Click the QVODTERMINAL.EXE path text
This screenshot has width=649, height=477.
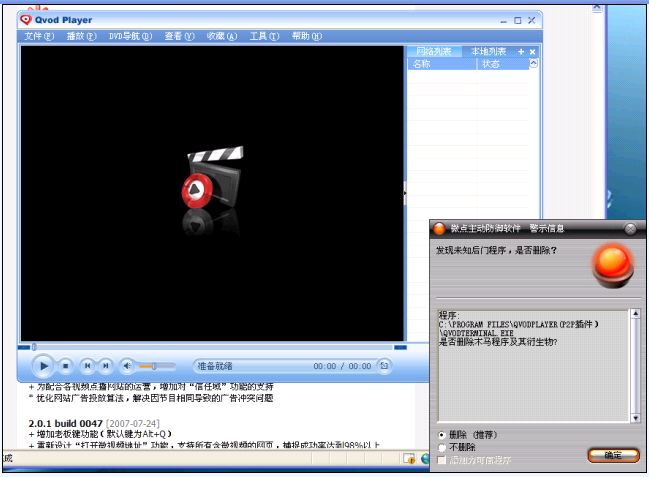(518, 329)
